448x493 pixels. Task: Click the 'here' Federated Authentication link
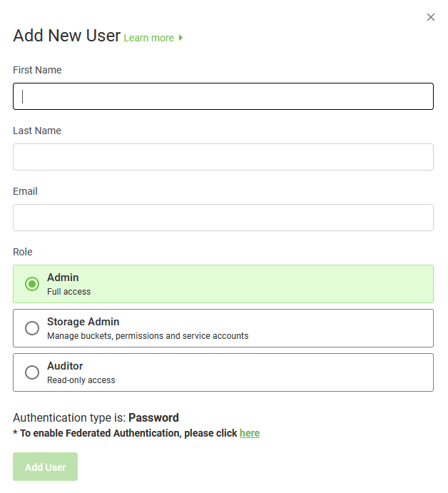(x=250, y=433)
